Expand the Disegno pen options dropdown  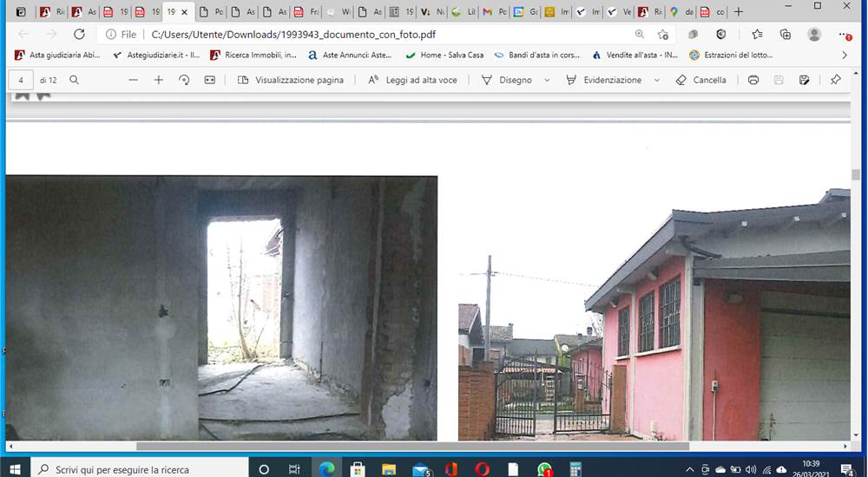click(547, 81)
